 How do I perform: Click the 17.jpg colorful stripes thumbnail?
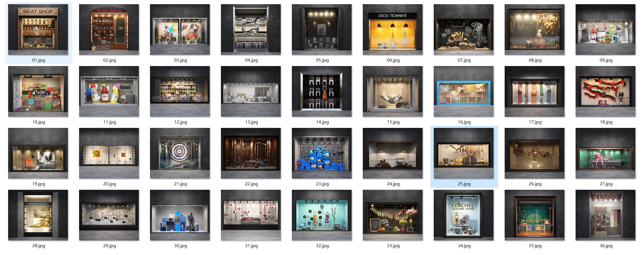coord(535,91)
